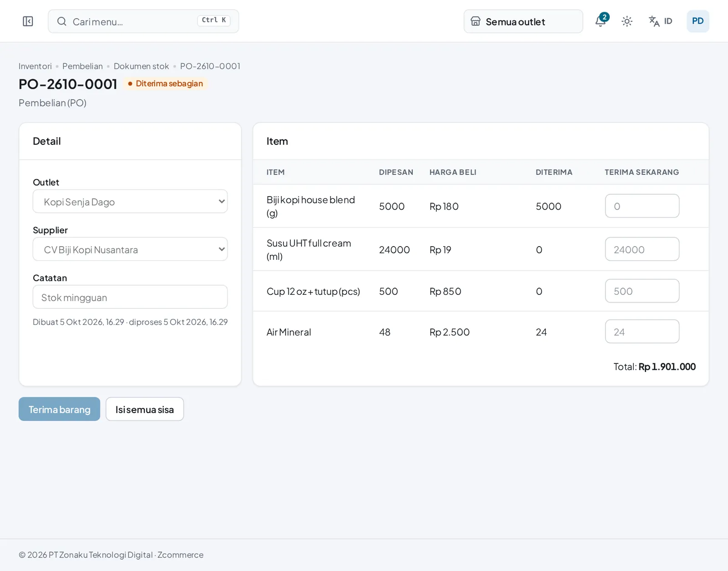Click the Diterima sebagian status badge

(166, 84)
